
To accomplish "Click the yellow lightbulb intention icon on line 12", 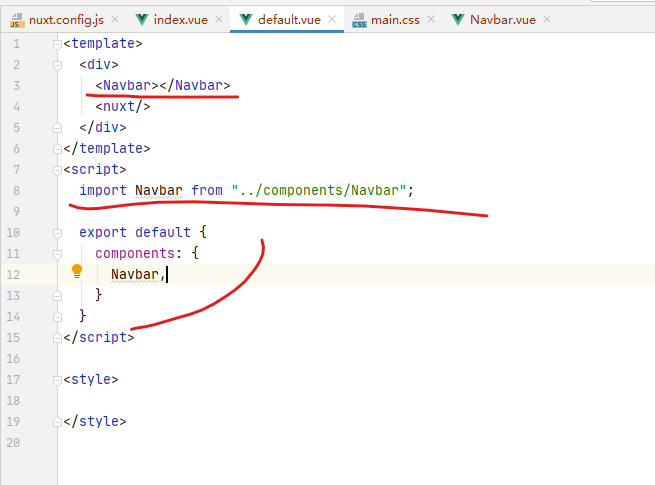I will pyautogui.click(x=77, y=271).
